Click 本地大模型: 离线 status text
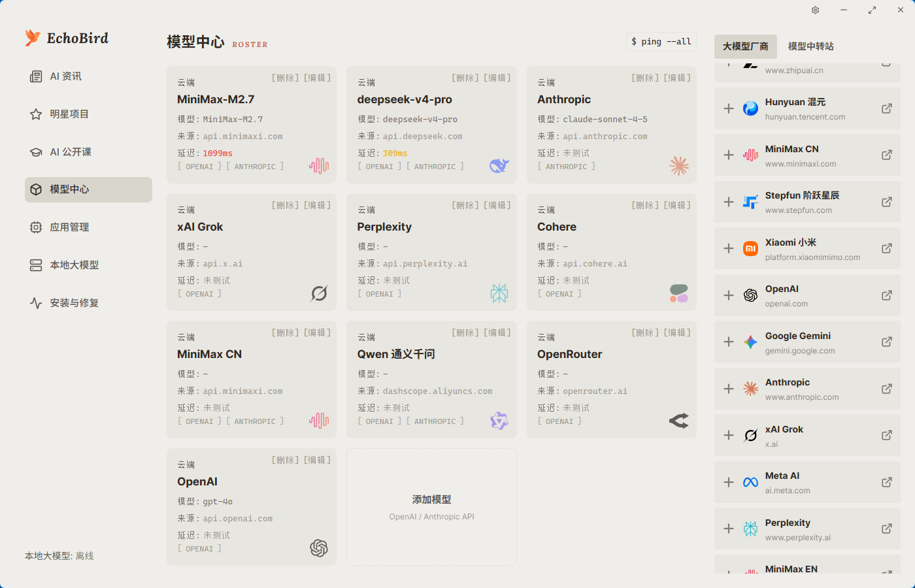The height and width of the screenshot is (588, 915). 59,556
